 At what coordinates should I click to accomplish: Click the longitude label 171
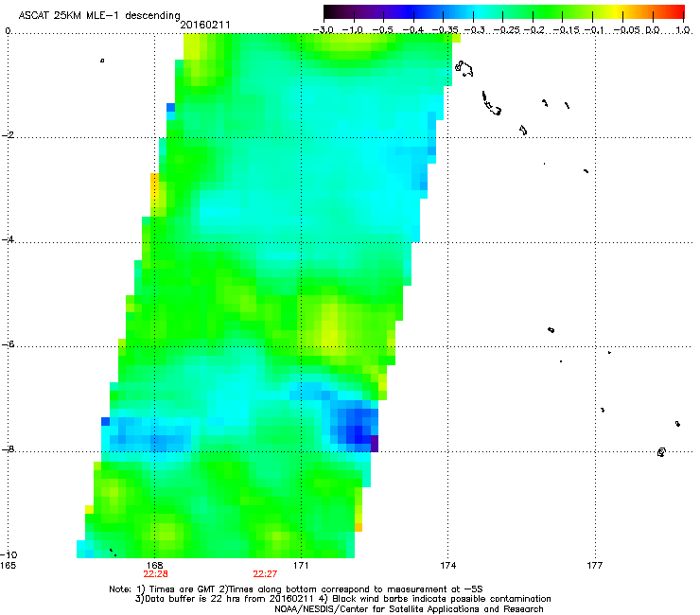(x=301, y=566)
